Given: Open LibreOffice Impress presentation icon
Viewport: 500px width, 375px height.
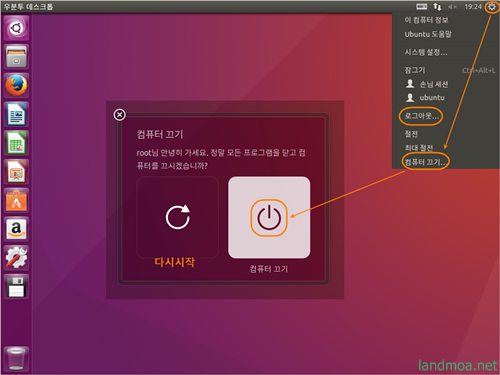Looking at the screenshot, I should [16, 172].
